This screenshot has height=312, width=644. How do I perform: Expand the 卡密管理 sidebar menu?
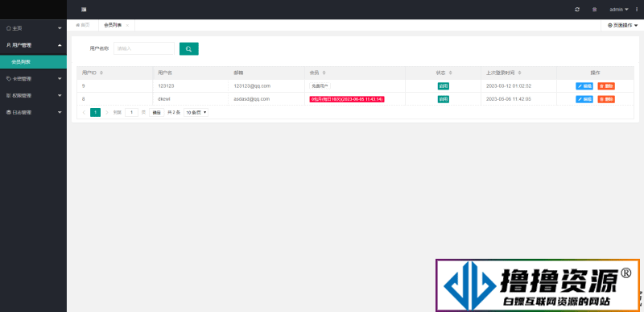tap(33, 78)
